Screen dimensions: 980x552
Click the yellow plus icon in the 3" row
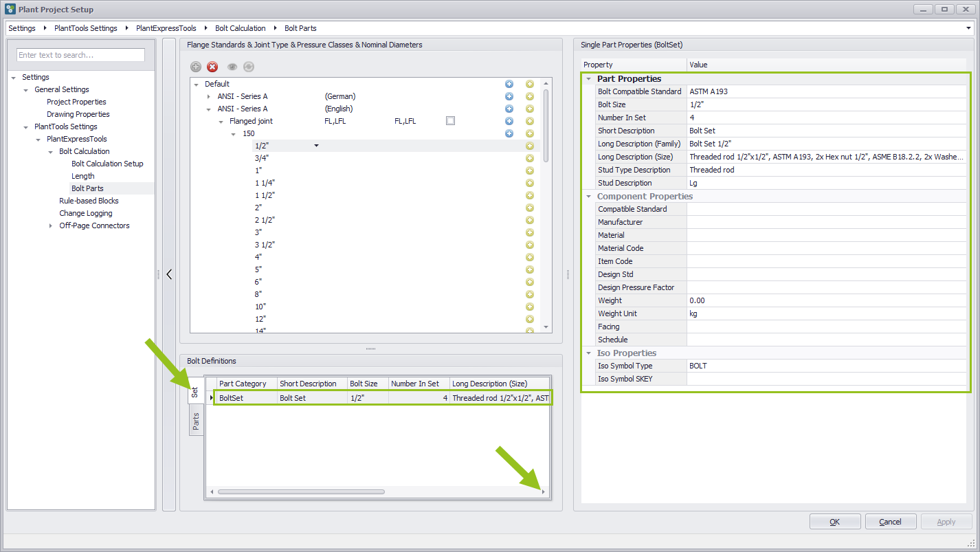pyautogui.click(x=530, y=232)
